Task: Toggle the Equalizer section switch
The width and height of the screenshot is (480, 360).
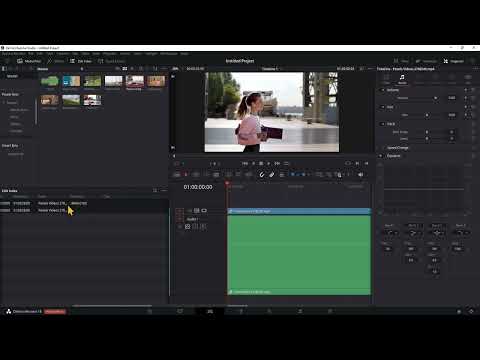Action: point(381,156)
